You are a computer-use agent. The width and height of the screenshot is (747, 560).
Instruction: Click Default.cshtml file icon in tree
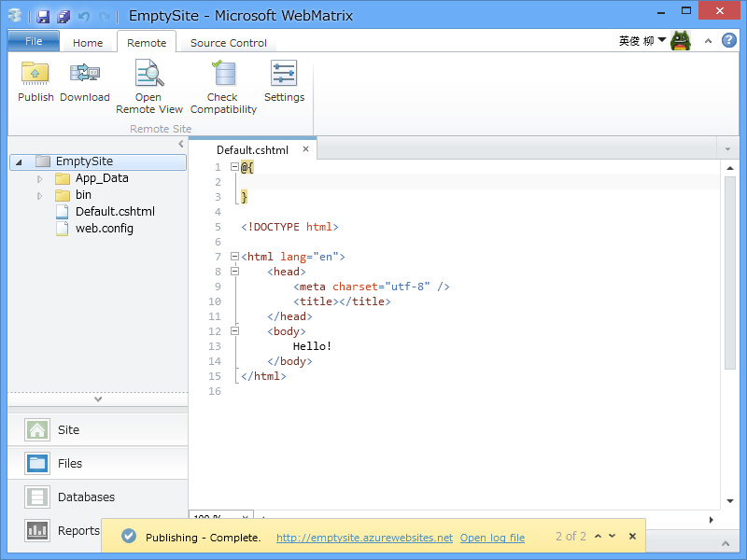tap(62, 212)
